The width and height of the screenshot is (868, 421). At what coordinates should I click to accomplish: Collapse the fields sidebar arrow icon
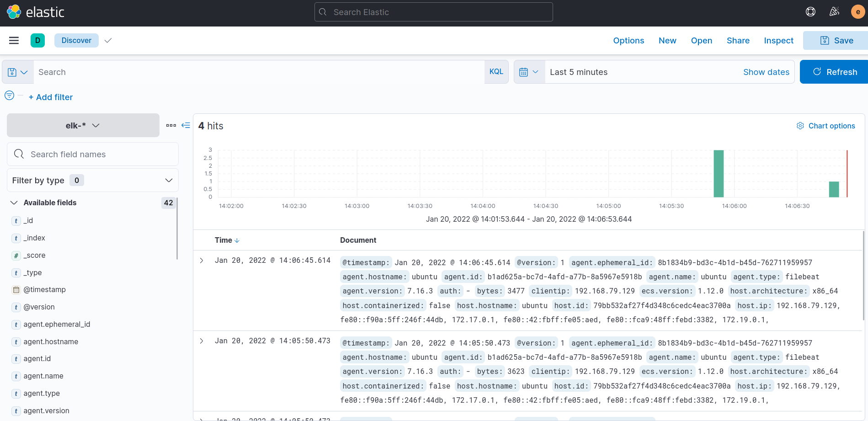tap(186, 125)
